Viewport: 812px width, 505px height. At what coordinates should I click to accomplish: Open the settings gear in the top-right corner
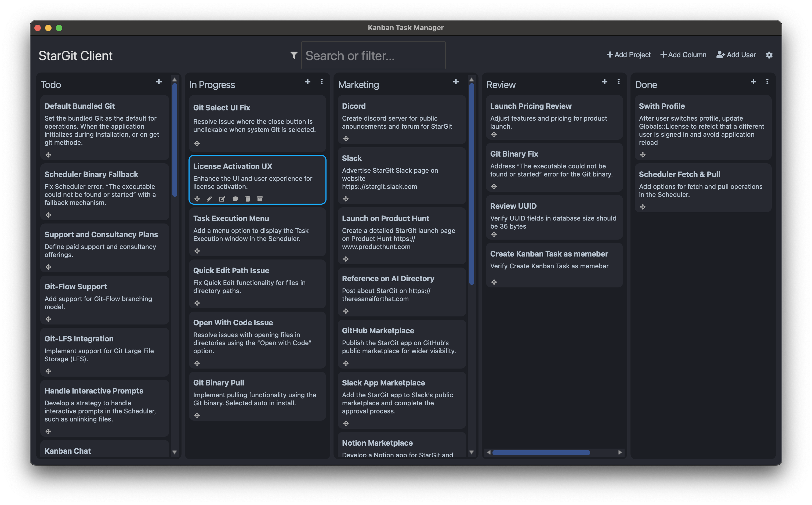(769, 55)
